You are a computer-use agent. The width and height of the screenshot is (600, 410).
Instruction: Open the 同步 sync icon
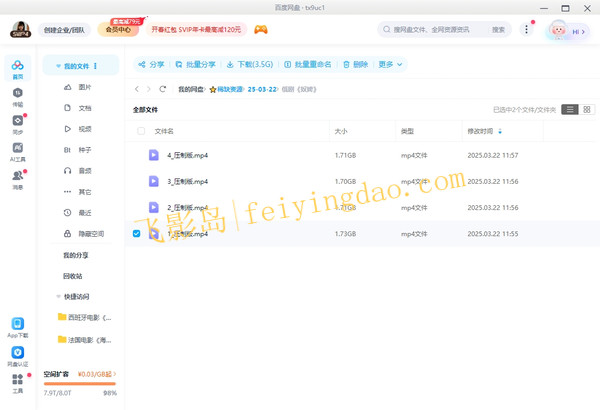[x=18, y=124]
